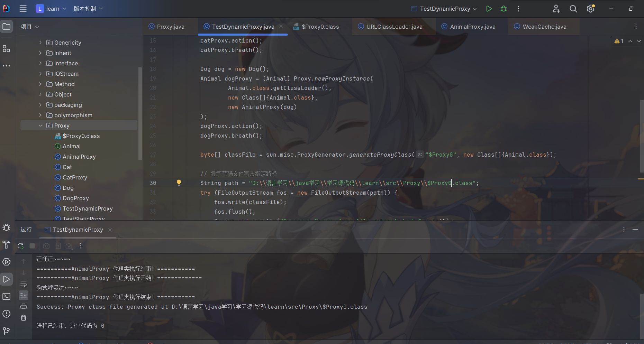The image size is (644, 344).
Task: Open editor tabs options menu
Action: (x=636, y=27)
